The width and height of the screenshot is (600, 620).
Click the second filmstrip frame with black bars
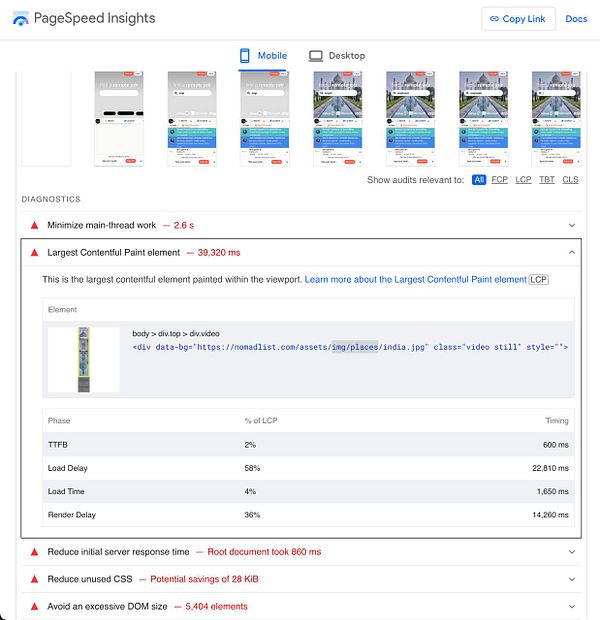click(119, 119)
